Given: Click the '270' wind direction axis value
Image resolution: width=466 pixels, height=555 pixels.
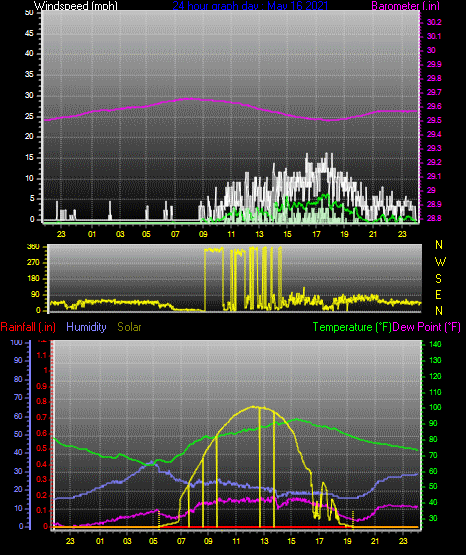Looking at the screenshot, I should (33, 263).
